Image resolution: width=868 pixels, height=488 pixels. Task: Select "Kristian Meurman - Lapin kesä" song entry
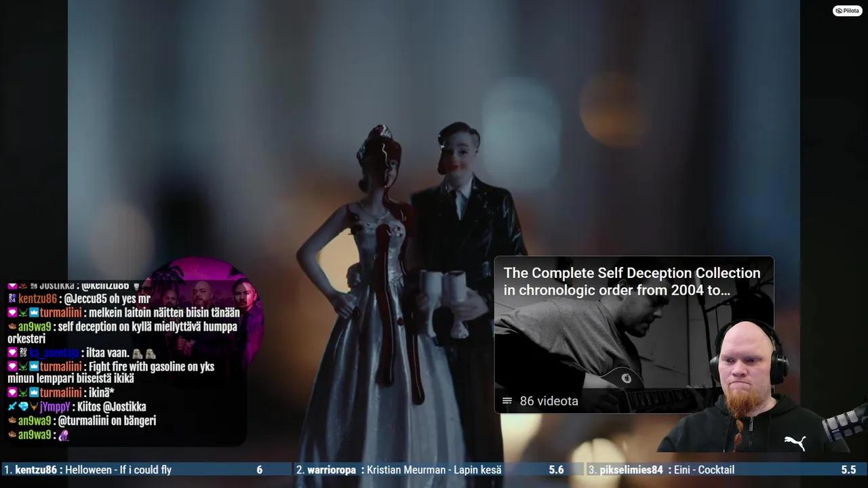(435, 470)
